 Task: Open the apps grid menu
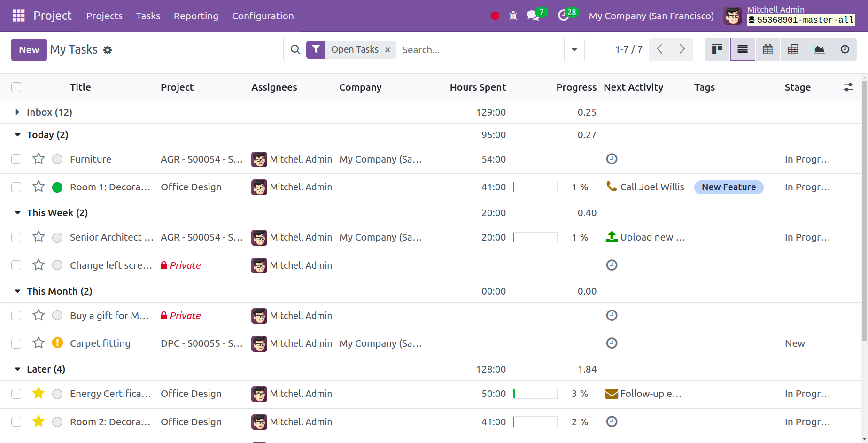tap(18, 16)
